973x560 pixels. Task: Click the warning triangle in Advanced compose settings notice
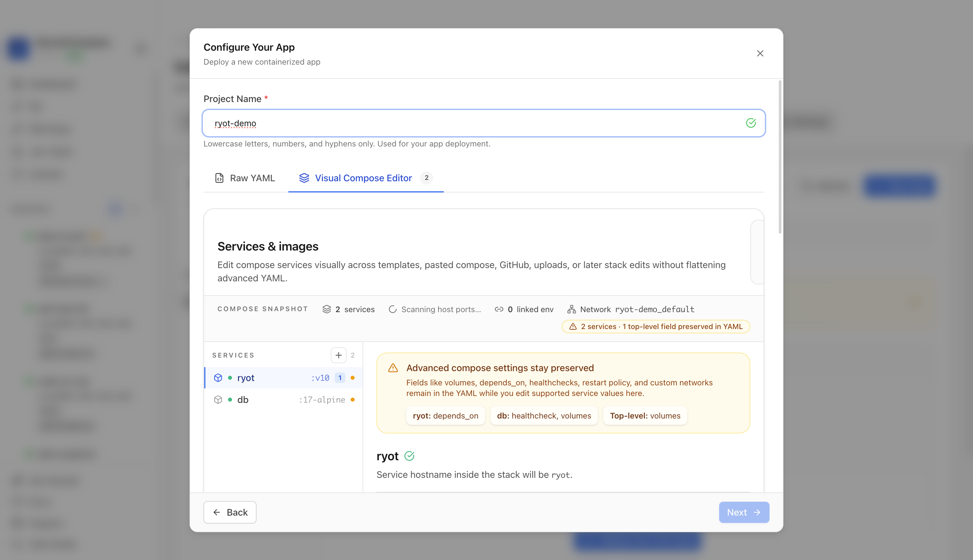[x=393, y=368]
